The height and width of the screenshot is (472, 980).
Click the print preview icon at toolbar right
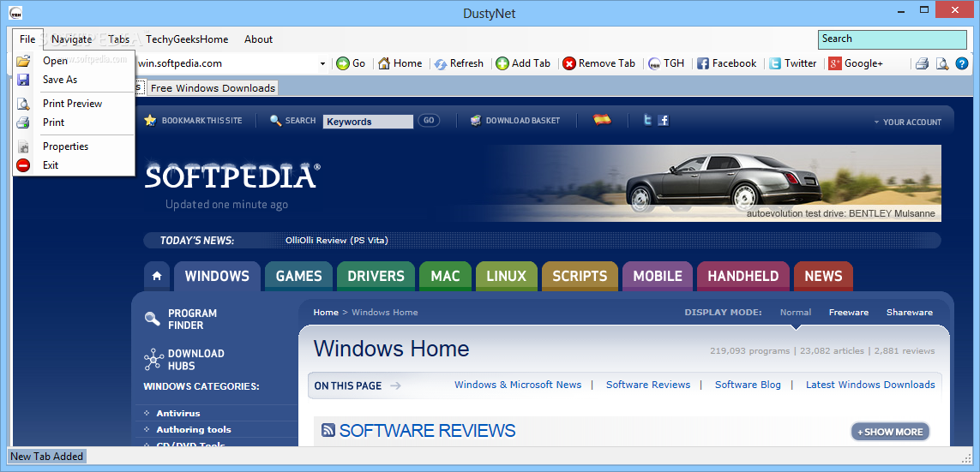tap(942, 63)
